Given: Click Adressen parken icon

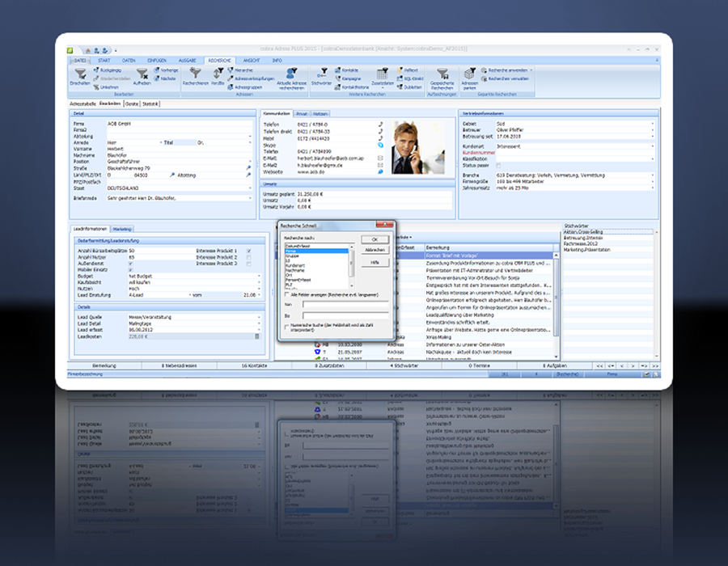Looking at the screenshot, I should 469,74.
